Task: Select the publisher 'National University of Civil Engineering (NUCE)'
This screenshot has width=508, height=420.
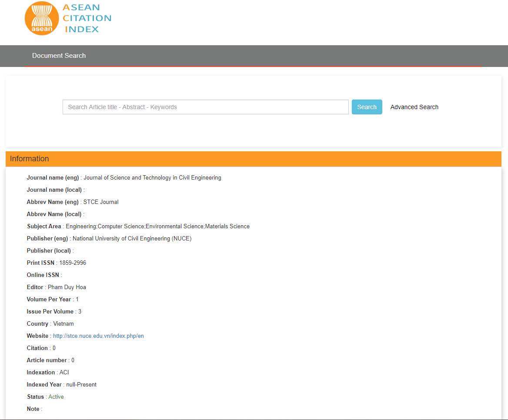Action: pyautogui.click(x=132, y=238)
